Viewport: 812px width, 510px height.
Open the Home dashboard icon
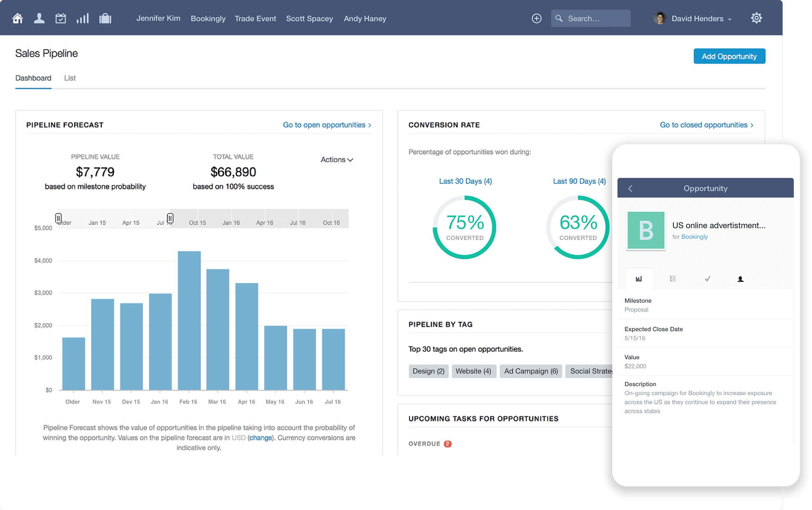[17, 18]
